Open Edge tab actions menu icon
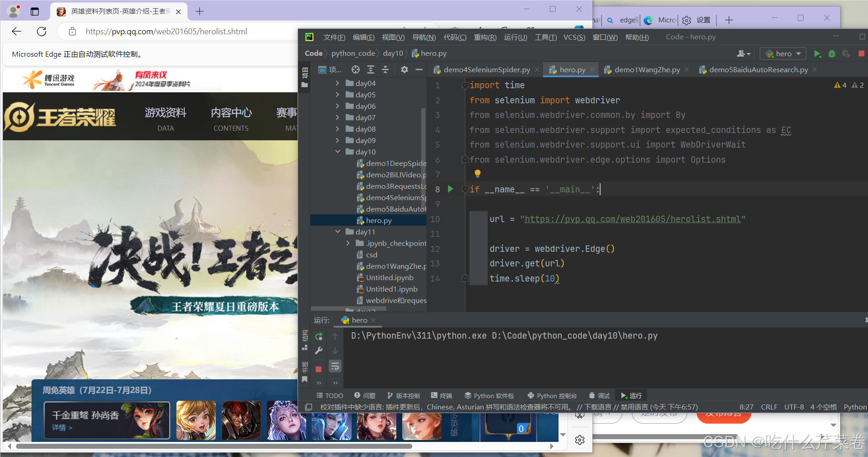Viewport: 868px width, 457px height. click(x=35, y=11)
